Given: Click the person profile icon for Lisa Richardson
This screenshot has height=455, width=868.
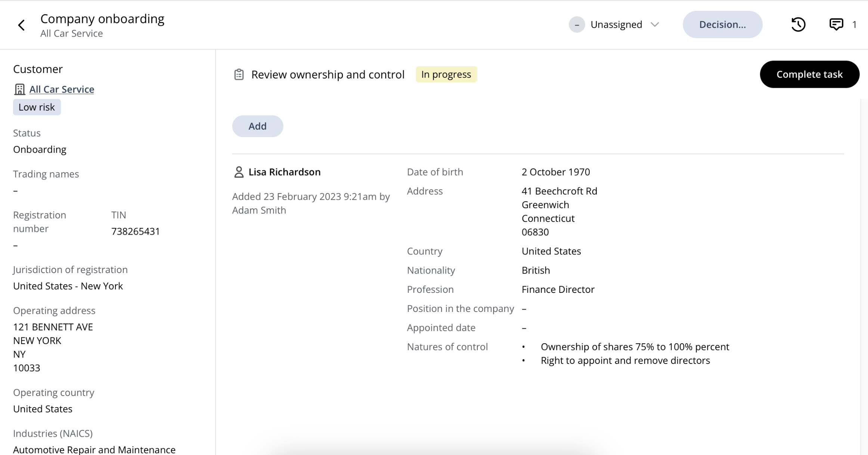Looking at the screenshot, I should tap(239, 172).
